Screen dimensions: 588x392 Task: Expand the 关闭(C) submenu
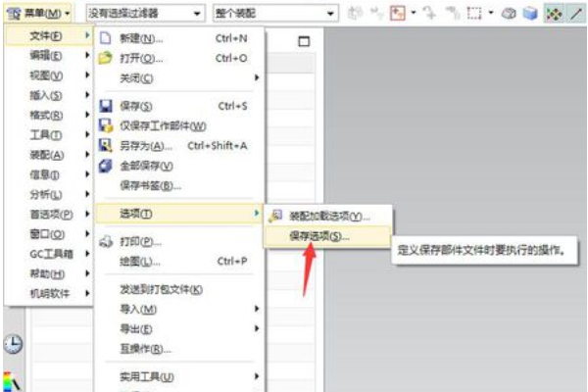coord(179,78)
